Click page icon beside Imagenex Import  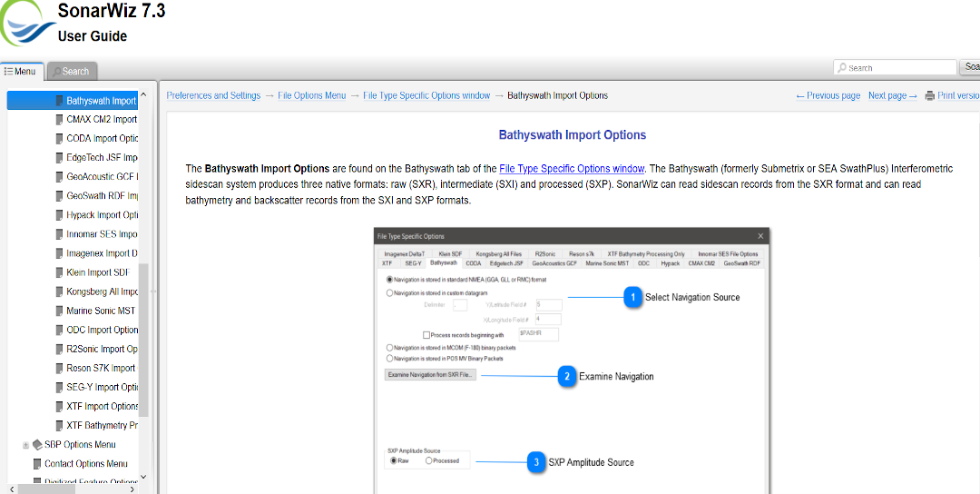pyautogui.click(x=59, y=253)
